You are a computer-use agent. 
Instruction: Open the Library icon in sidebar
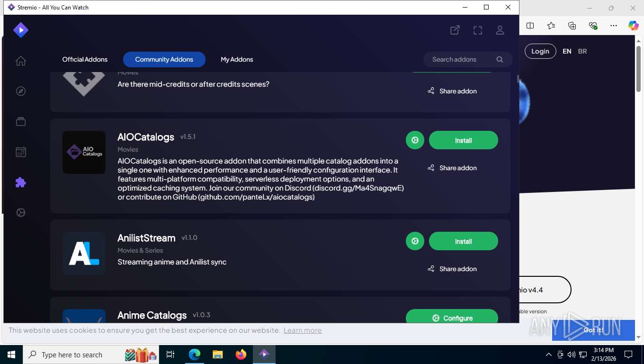[20, 122]
